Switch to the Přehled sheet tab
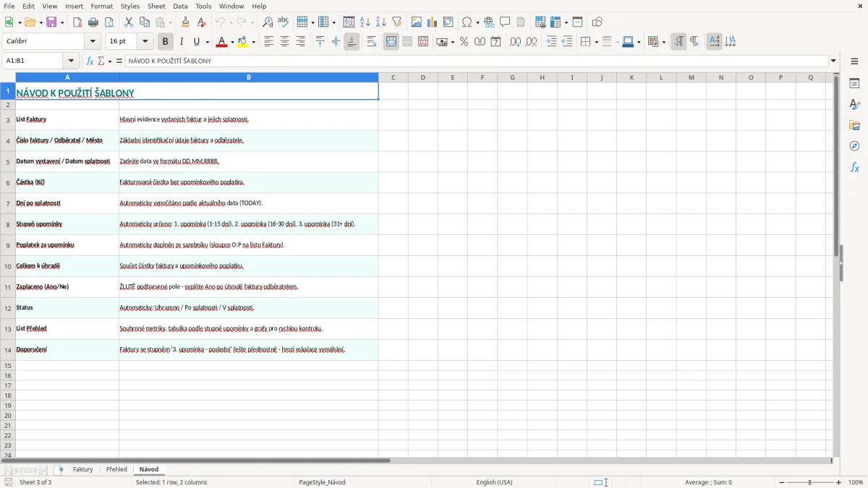 (x=116, y=470)
